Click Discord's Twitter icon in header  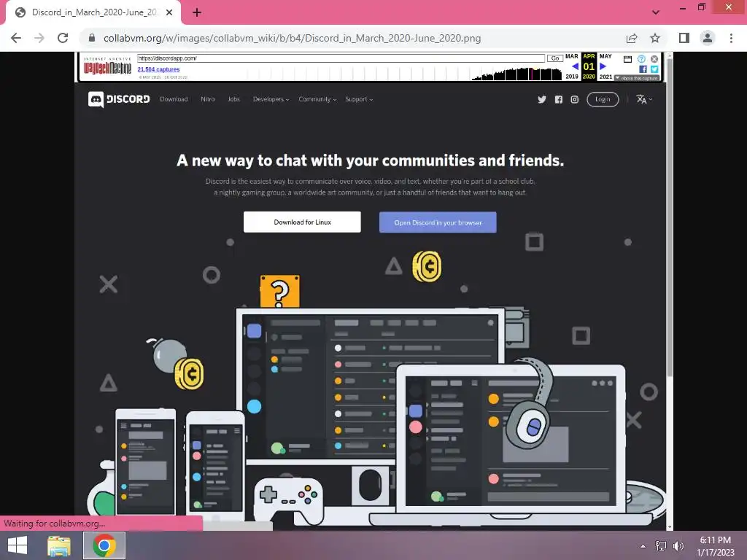coord(542,99)
